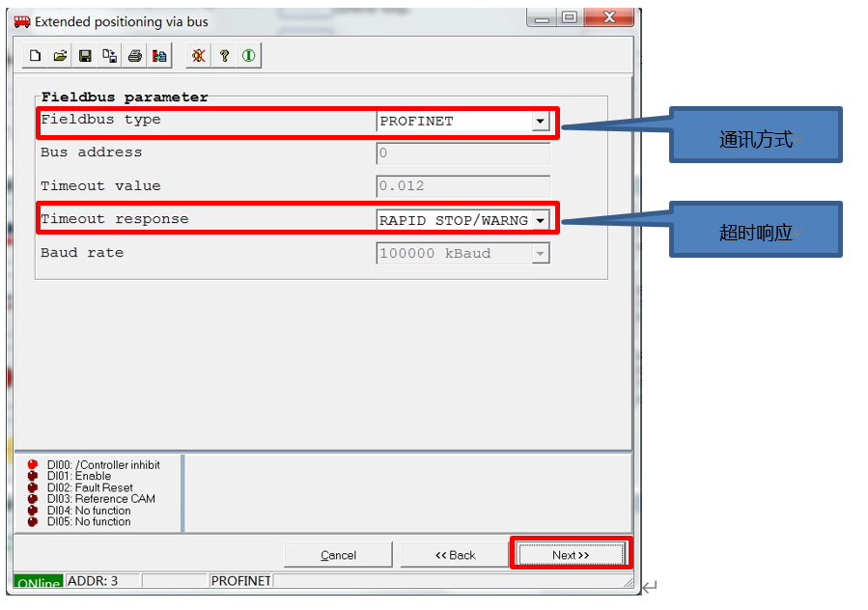Click the New file toolbar icon

(35, 56)
